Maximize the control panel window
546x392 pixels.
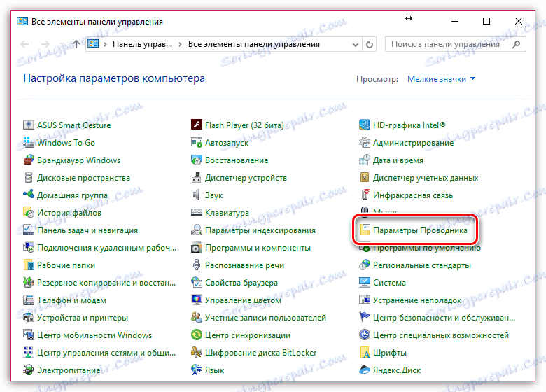point(486,21)
